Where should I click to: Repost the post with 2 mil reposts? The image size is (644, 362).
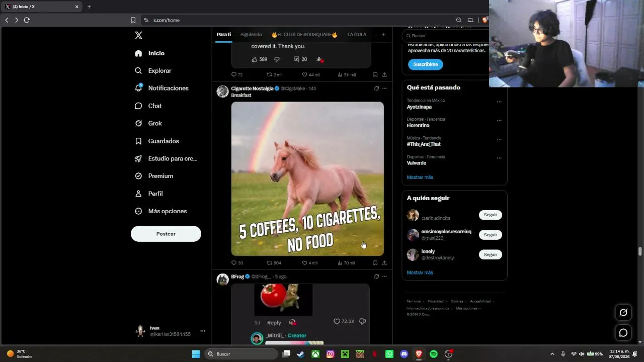click(274, 75)
